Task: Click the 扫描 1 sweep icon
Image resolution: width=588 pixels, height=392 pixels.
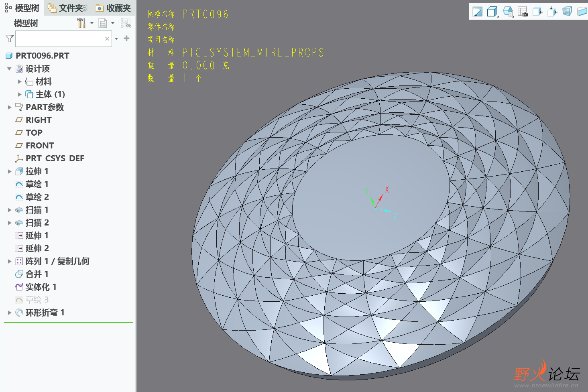Action: click(x=19, y=210)
